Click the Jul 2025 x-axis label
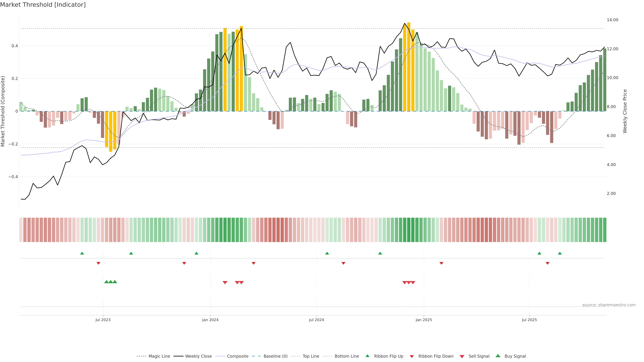This screenshot has height=362, width=644. point(529,320)
